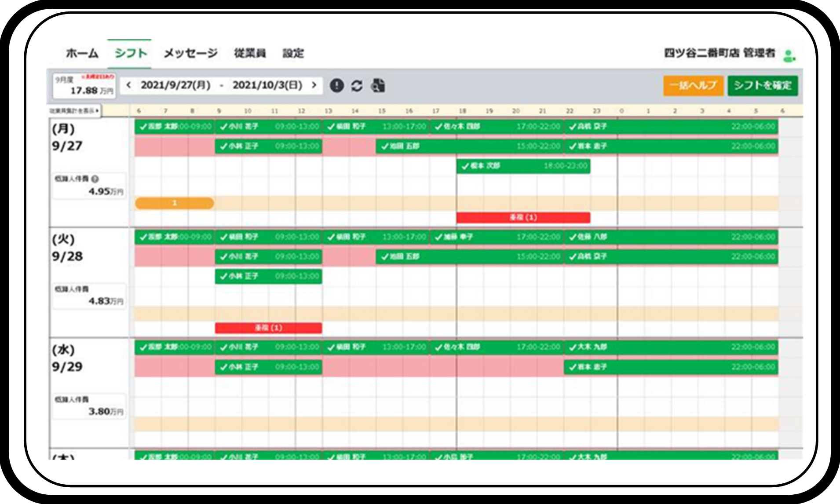
Task: Click the green シフトを確定 button
Action: click(763, 85)
